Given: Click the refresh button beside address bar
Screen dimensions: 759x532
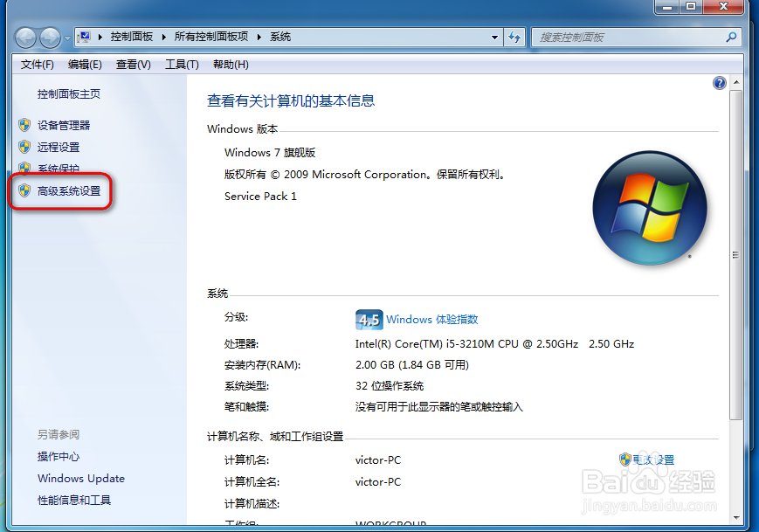Looking at the screenshot, I should pyautogui.click(x=514, y=38).
